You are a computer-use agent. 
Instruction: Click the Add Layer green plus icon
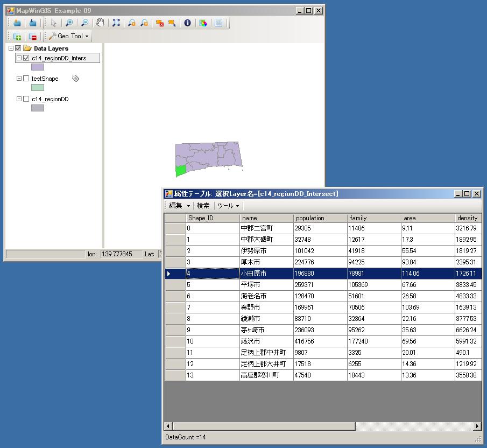coord(17,37)
